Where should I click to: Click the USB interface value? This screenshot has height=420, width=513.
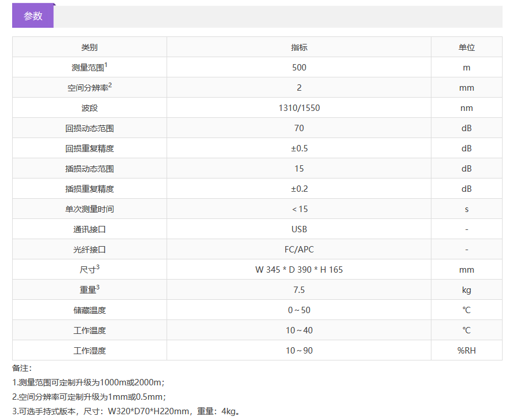pos(299,229)
